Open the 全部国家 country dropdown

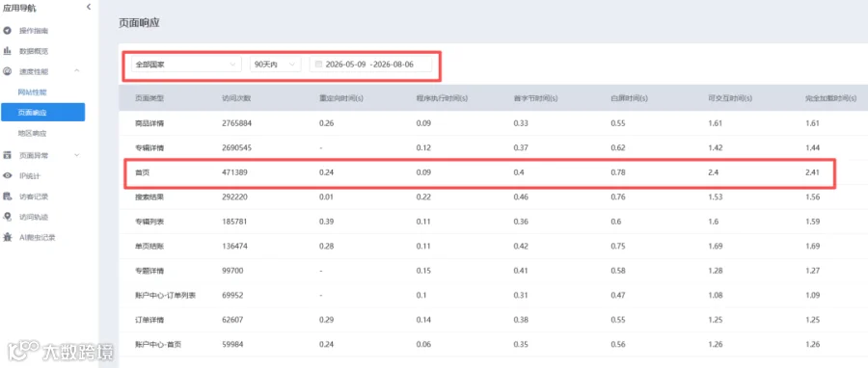186,65
